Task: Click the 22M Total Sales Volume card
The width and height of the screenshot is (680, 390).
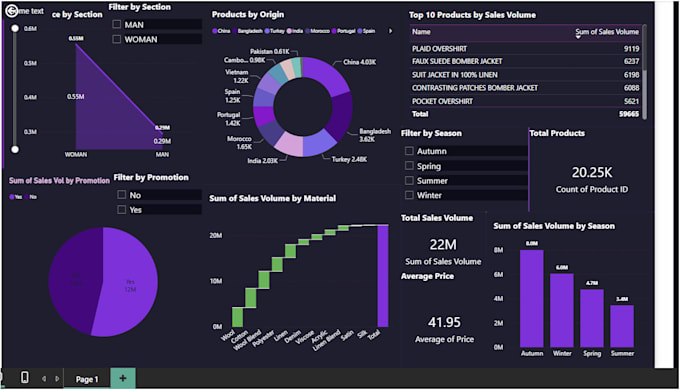Action: pos(443,252)
